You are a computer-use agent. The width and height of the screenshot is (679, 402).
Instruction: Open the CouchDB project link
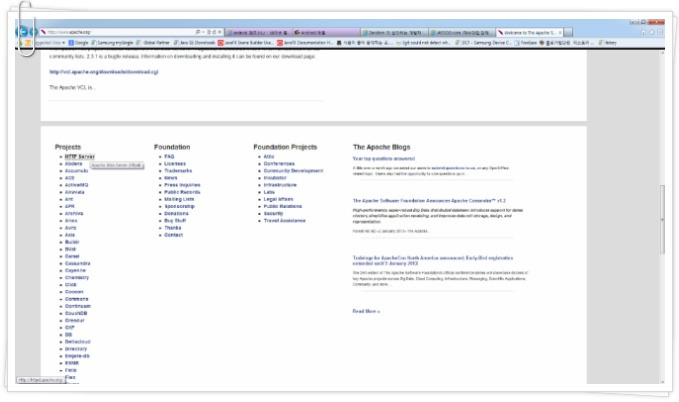(x=76, y=314)
